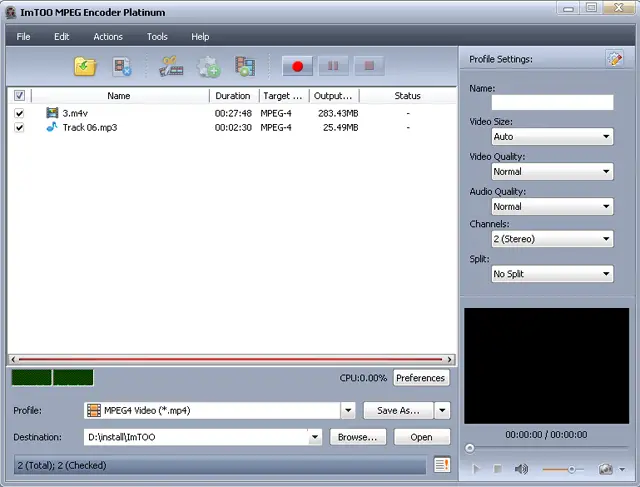Screen dimensions: 640x487
Task: Uncheck the Track 06.mp3 checkbox
Action: pyautogui.click(x=19, y=127)
